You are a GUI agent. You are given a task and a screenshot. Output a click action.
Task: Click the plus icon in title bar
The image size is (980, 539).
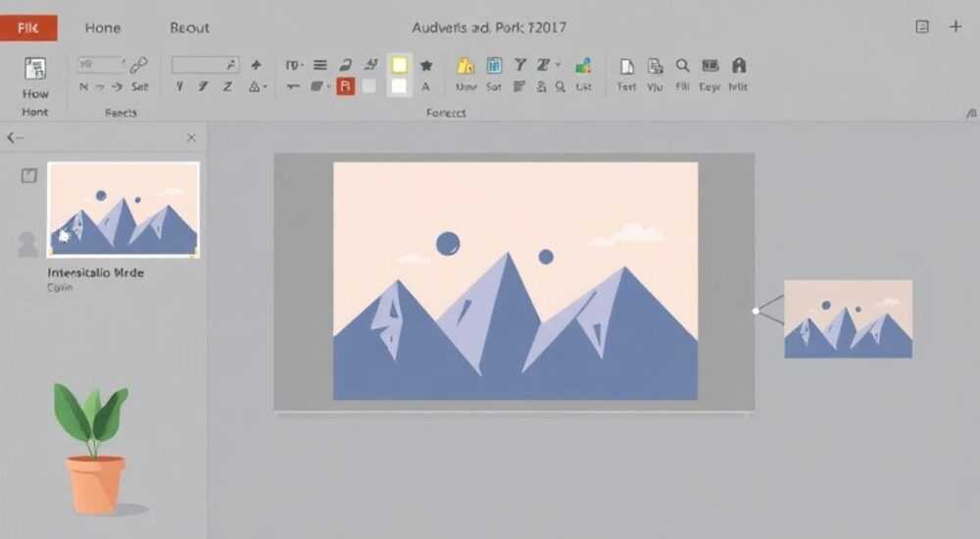tap(955, 26)
